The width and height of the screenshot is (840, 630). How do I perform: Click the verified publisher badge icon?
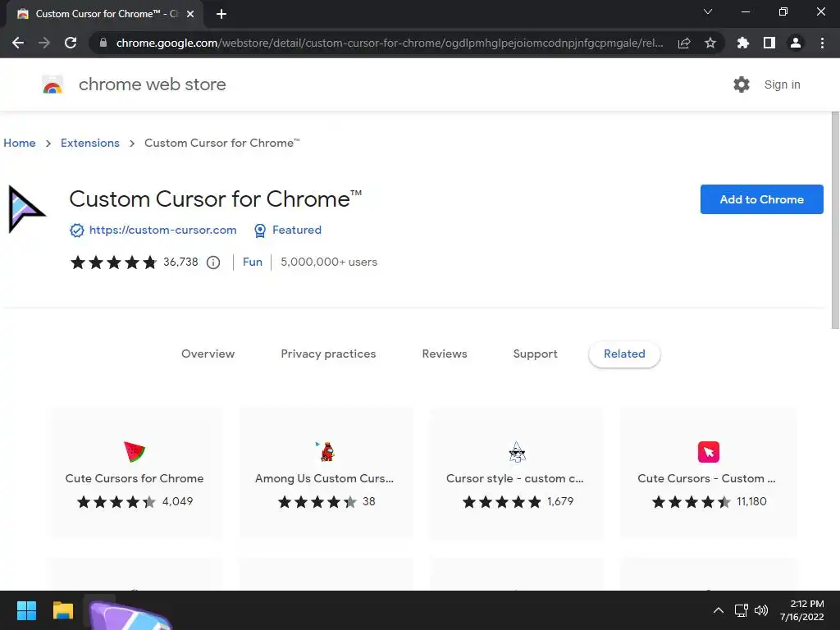(x=77, y=231)
